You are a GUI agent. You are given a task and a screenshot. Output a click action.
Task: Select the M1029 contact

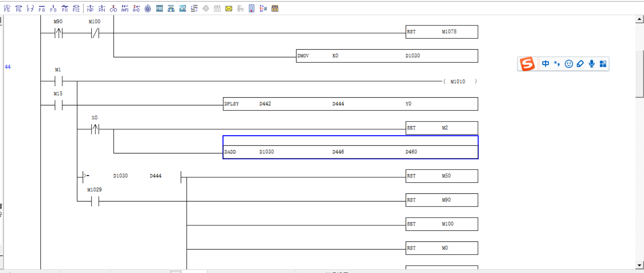pos(95,201)
